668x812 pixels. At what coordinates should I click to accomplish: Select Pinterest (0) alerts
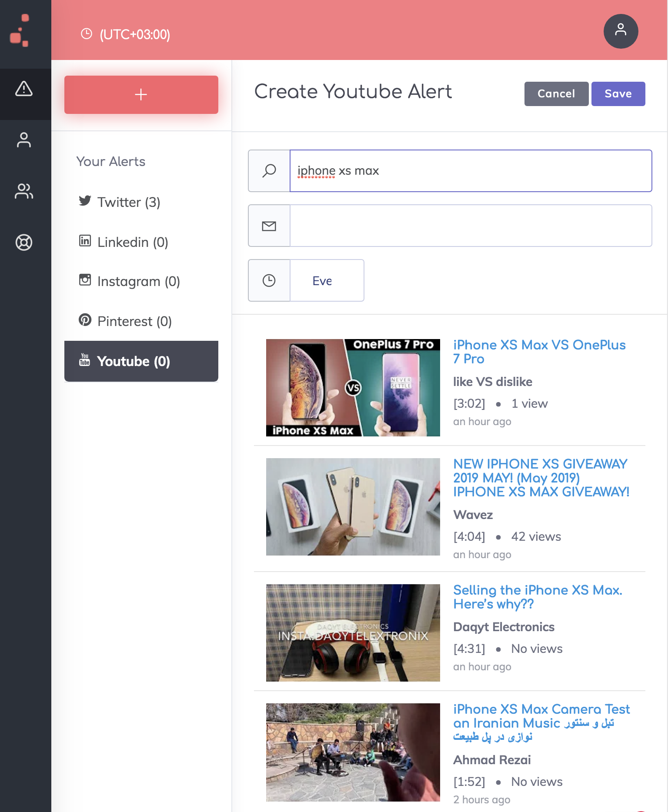pos(141,321)
